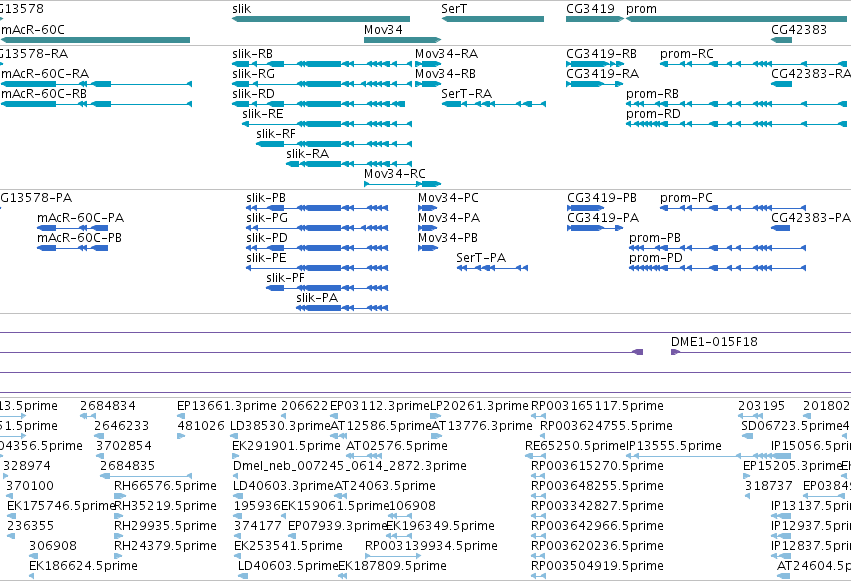Select protein CG3419-PA

click(x=595, y=228)
